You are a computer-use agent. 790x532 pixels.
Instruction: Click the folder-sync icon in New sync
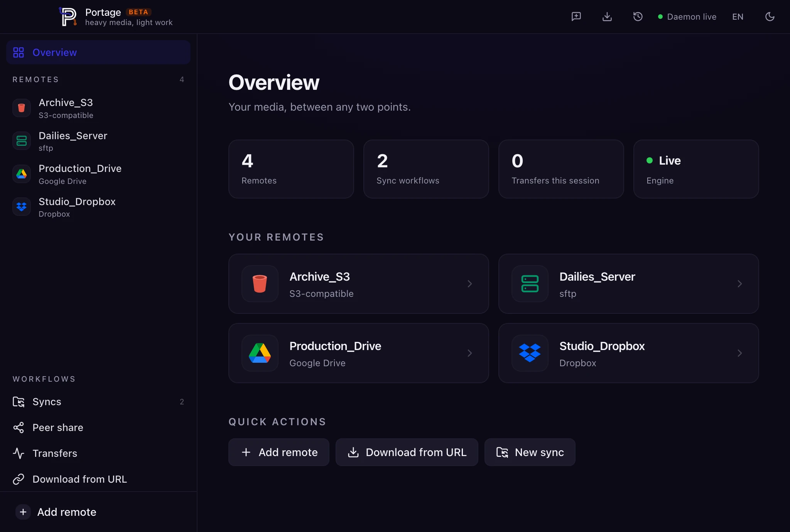[502, 452]
